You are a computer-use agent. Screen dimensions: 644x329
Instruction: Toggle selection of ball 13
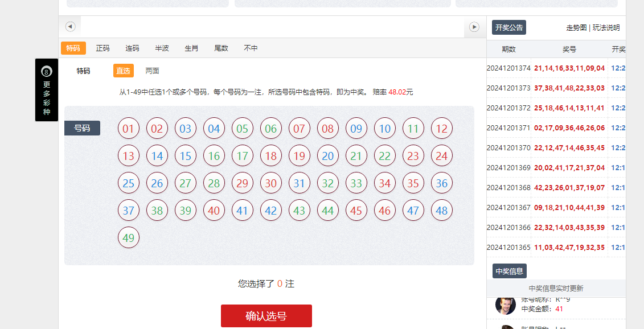pos(128,155)
